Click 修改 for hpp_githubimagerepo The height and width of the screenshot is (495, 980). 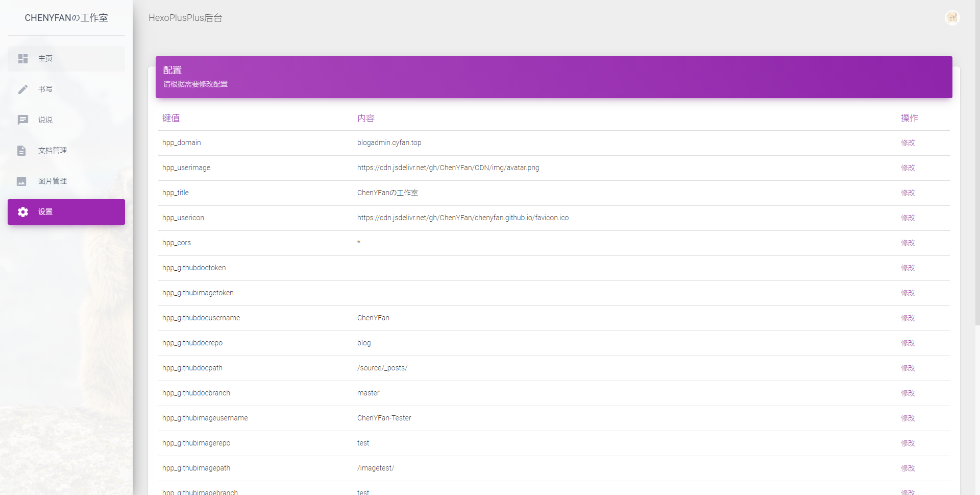pos(908,443)
